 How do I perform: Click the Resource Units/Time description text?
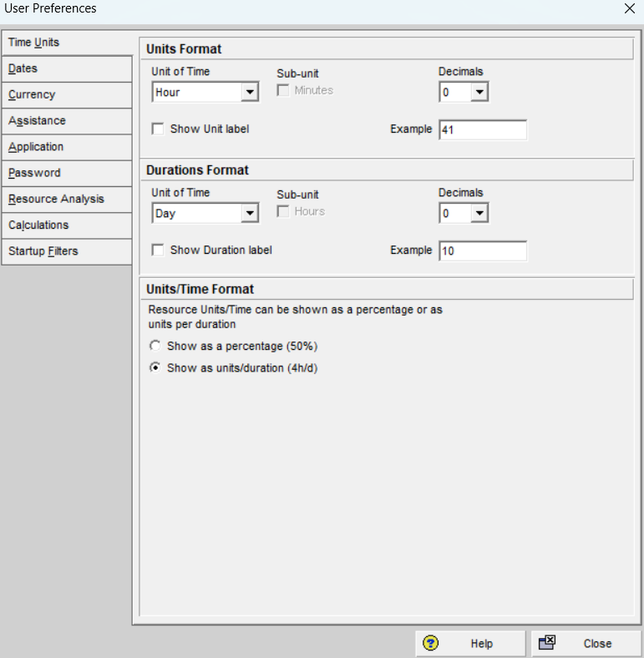[295, 316]
